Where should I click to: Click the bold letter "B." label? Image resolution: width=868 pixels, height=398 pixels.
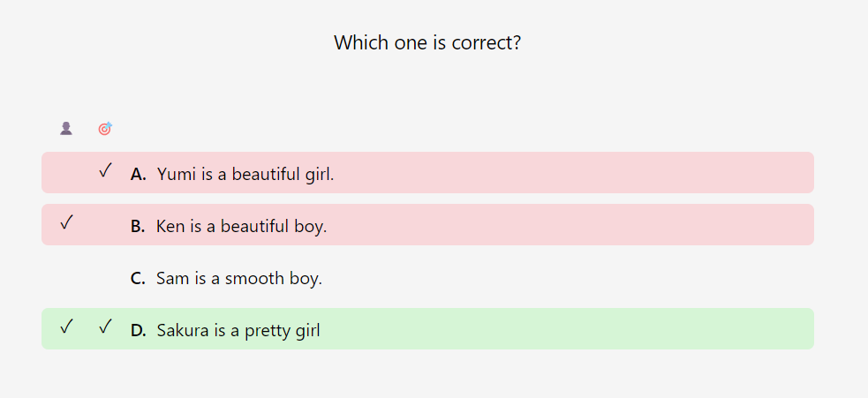click(x=138, y=226)
